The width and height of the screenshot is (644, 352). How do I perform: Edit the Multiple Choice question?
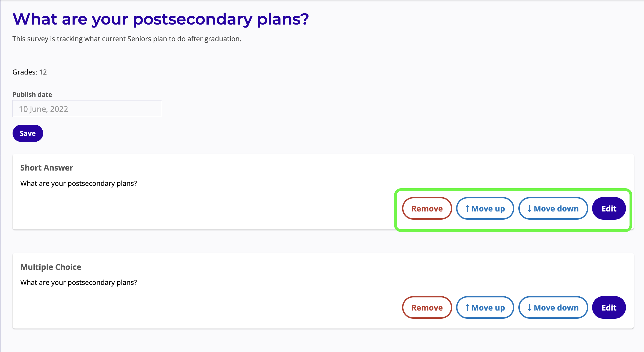[x=609, y=308]
